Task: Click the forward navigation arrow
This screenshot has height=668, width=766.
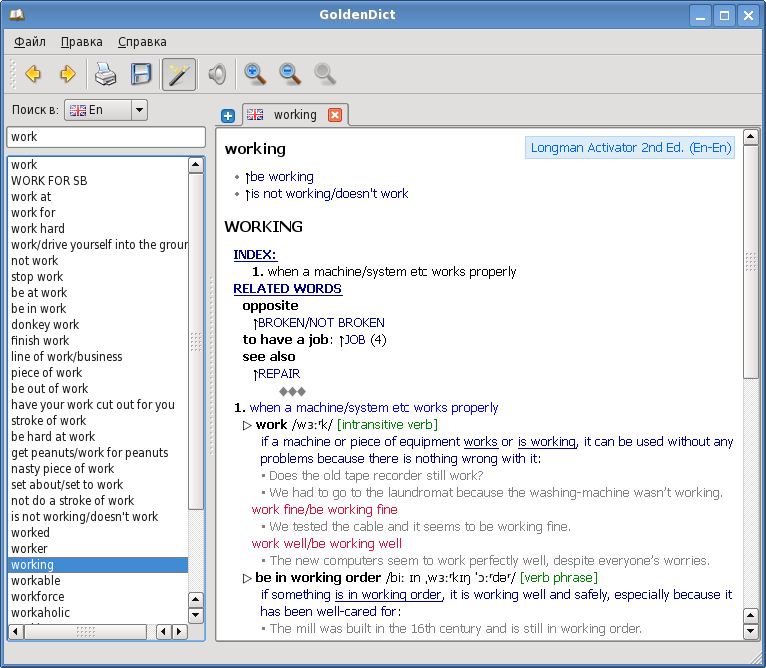Action: pos(68,74)
